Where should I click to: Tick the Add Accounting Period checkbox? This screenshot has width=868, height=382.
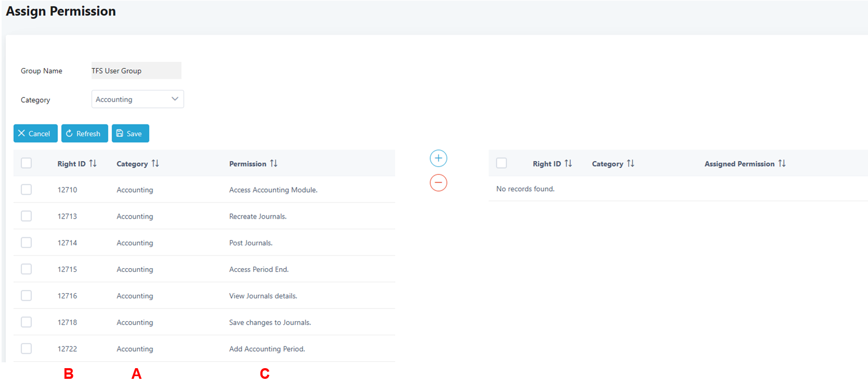26,349
